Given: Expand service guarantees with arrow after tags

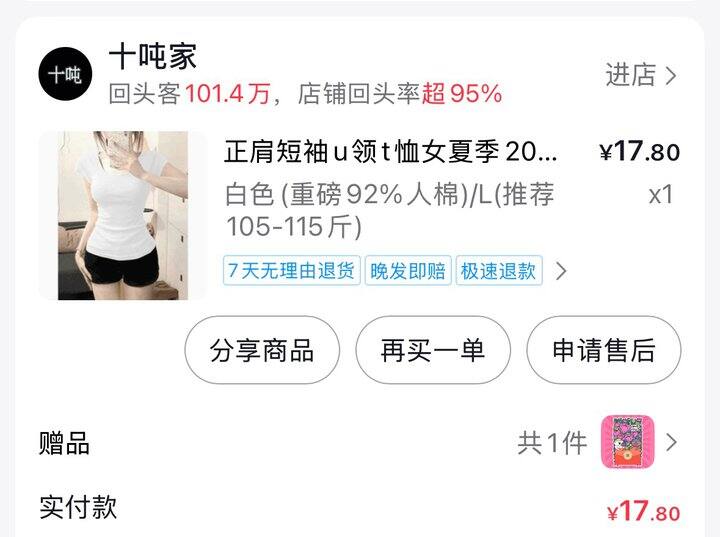Looking at the screenshot, I should 561,271.
